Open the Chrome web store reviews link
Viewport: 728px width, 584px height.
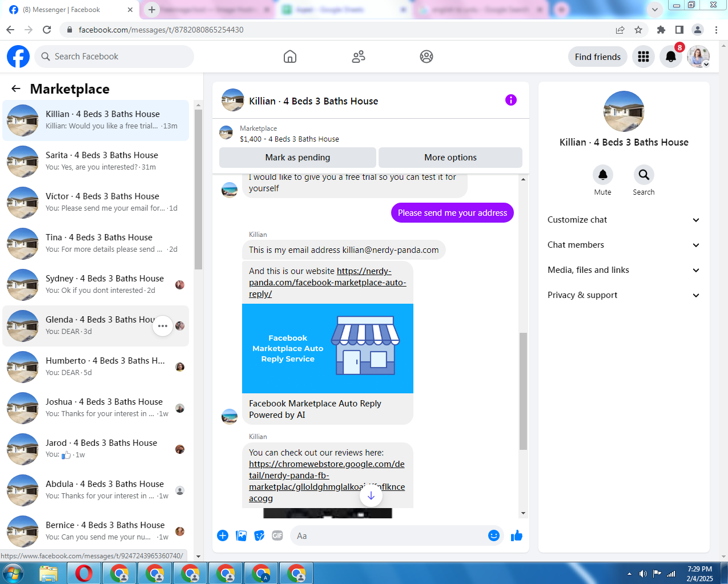pyautogui.click(x=327, y=481)
